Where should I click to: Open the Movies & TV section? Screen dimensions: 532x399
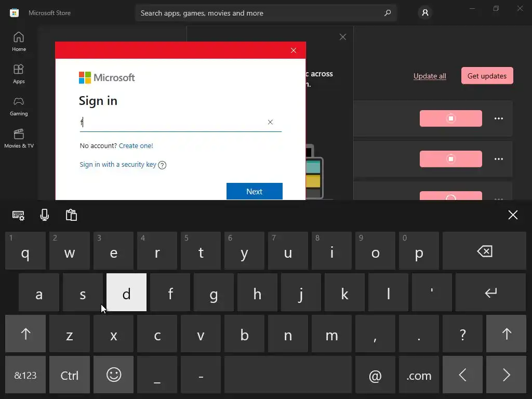pyautogui.click(x=19, y=138)
